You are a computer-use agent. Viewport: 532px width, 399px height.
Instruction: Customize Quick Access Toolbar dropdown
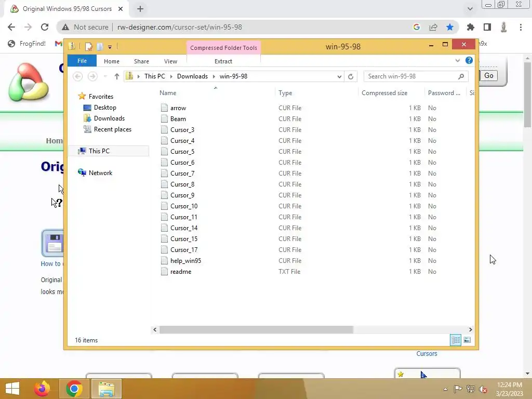pyautogui.click(x=110, y=47)
